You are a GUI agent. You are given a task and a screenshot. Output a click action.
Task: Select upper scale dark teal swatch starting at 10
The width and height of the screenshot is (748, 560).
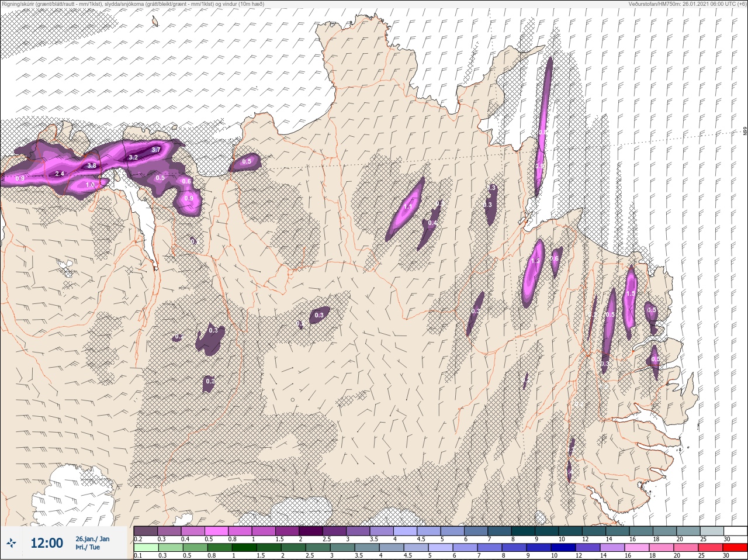coord(571,531)
